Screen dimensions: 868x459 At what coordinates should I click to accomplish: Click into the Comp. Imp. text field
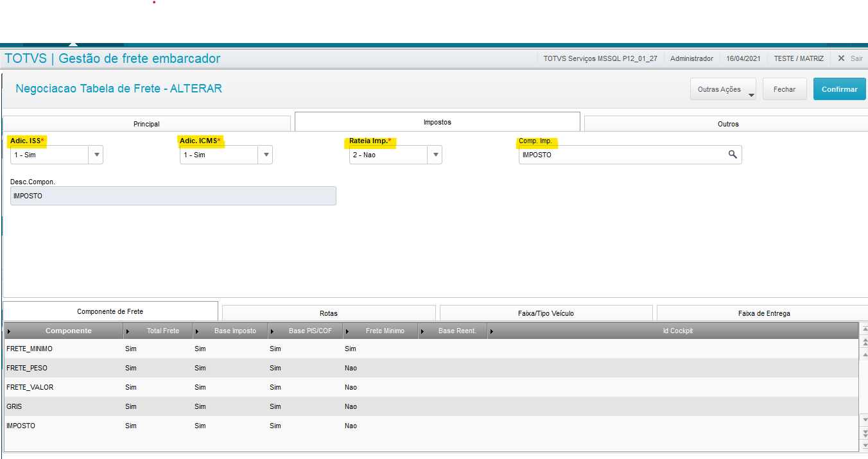620,155
